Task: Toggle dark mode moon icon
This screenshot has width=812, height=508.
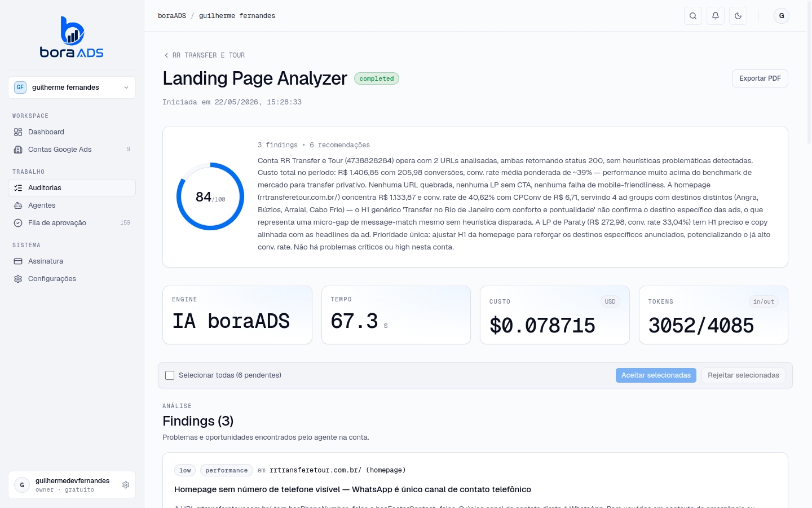Action: [738, 16]
